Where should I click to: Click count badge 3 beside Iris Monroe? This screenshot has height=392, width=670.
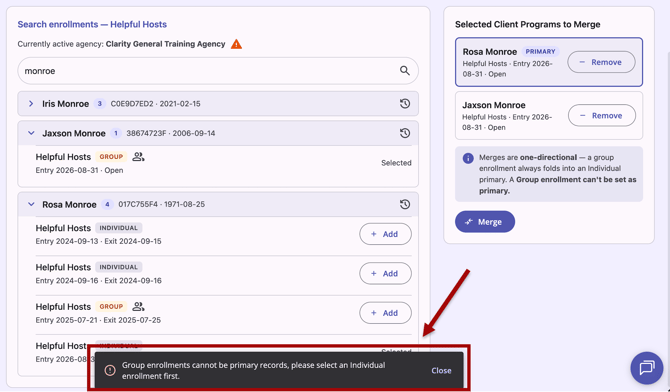click(x=100, y=103)
